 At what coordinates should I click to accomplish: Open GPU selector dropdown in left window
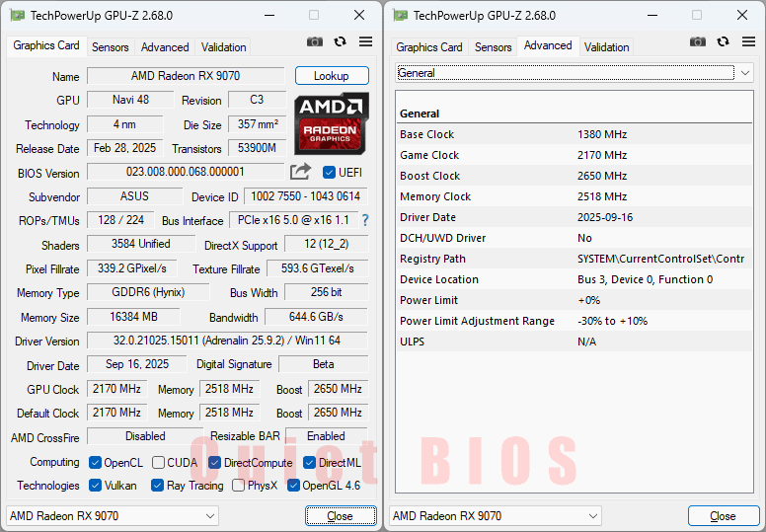(113, 516)
